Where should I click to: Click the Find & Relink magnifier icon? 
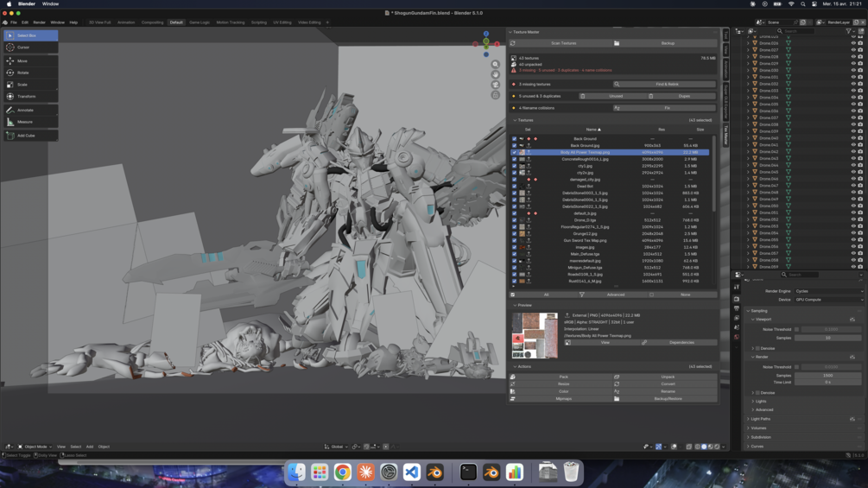(617, 84)
